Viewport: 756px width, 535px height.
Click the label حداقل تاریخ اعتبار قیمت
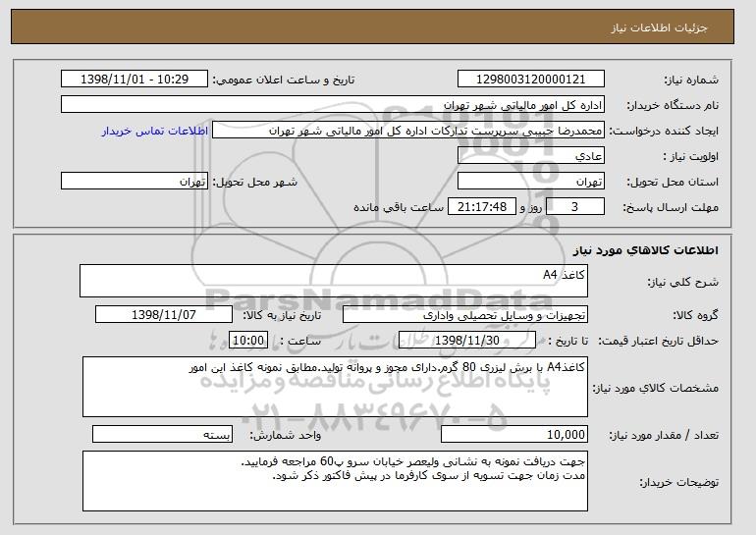click(x=659, y=341)
